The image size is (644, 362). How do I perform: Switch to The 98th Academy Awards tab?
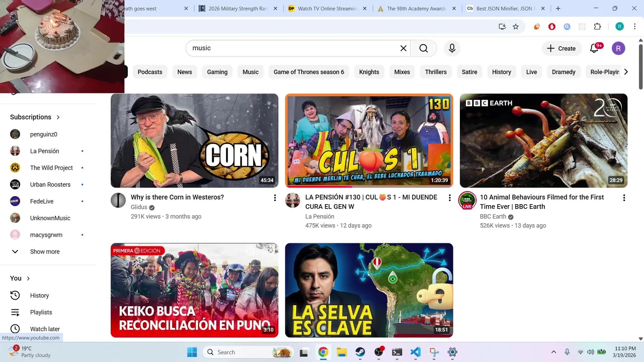pyautogui.click(x=417, y=9)
